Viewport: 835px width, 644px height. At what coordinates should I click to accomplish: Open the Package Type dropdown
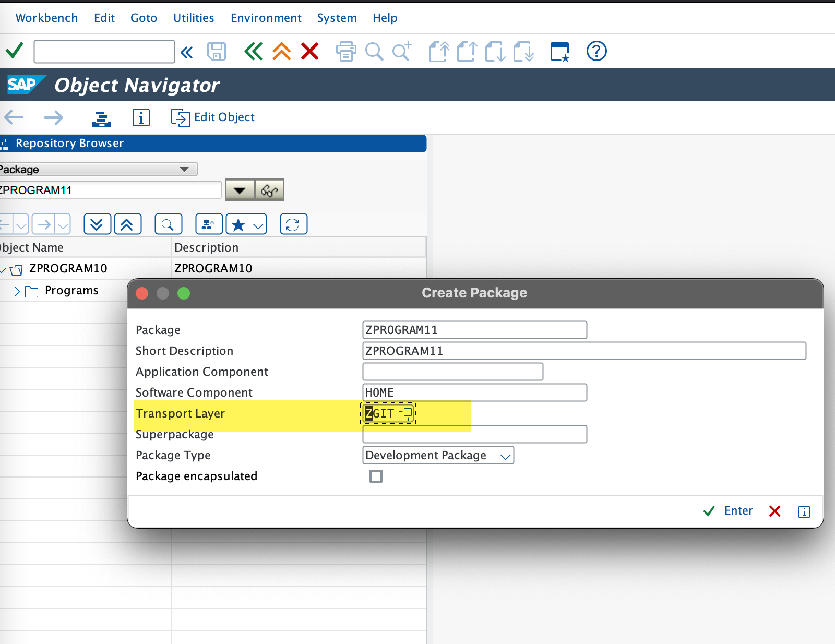[438, 455]
